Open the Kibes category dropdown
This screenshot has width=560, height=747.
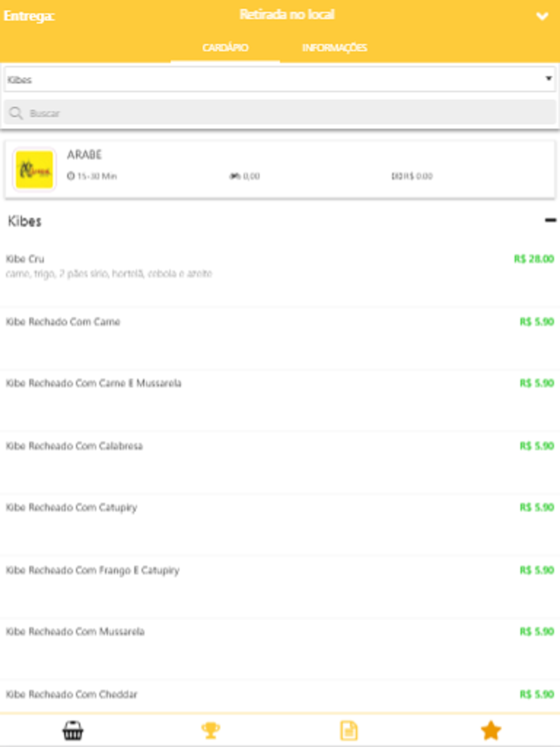tap(280, 80)
